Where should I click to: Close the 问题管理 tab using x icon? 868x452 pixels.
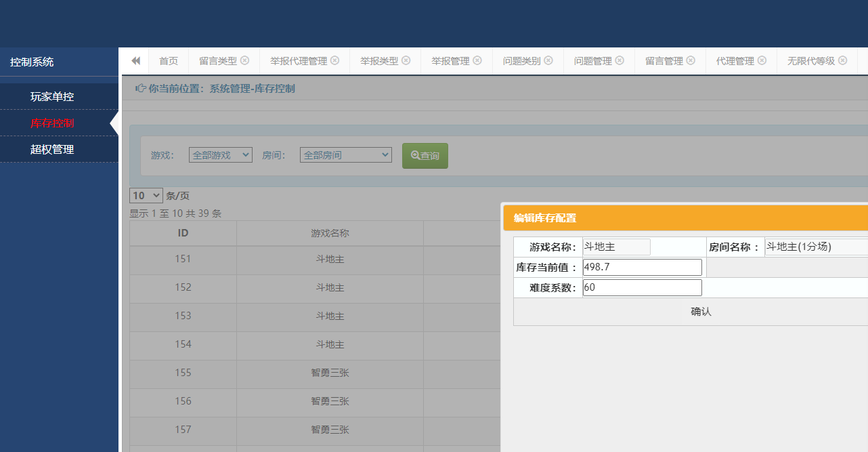click(620, 60)
